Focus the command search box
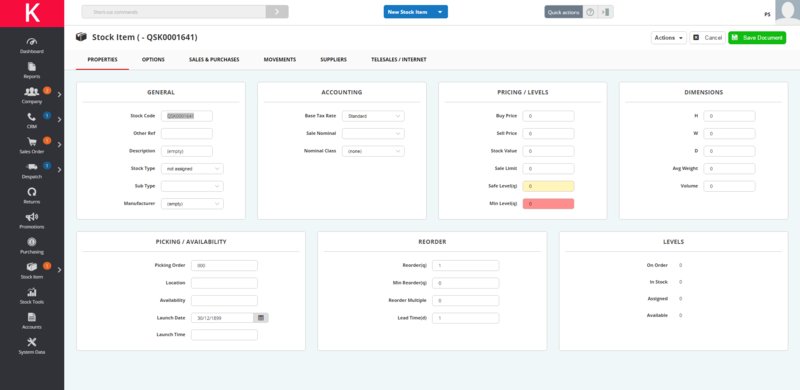The height and width of the screenshot is (390, 800). [x=173, y=12]
